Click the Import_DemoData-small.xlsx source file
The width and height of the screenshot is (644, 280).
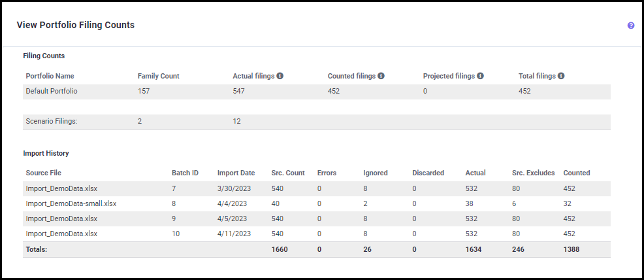point(71,203)
